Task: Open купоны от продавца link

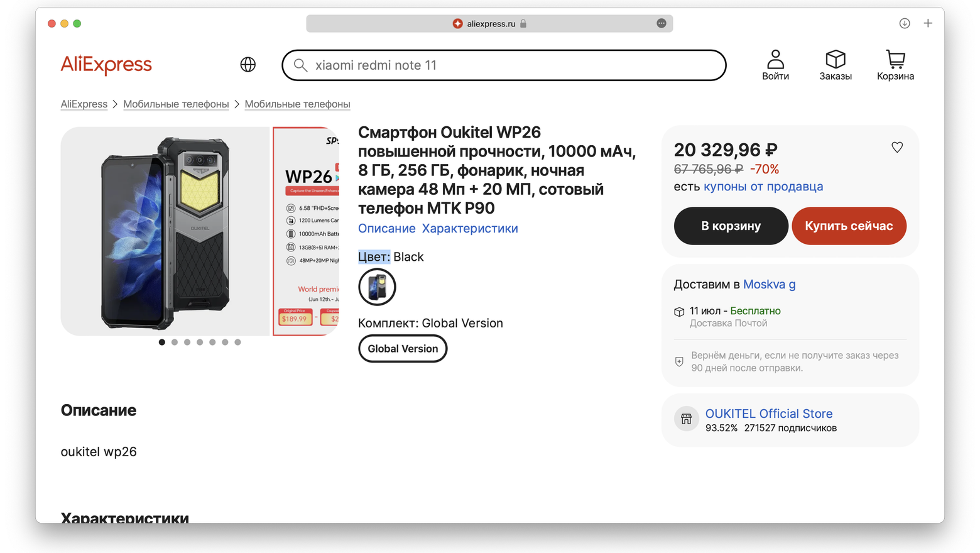Action: coord(763,187)
